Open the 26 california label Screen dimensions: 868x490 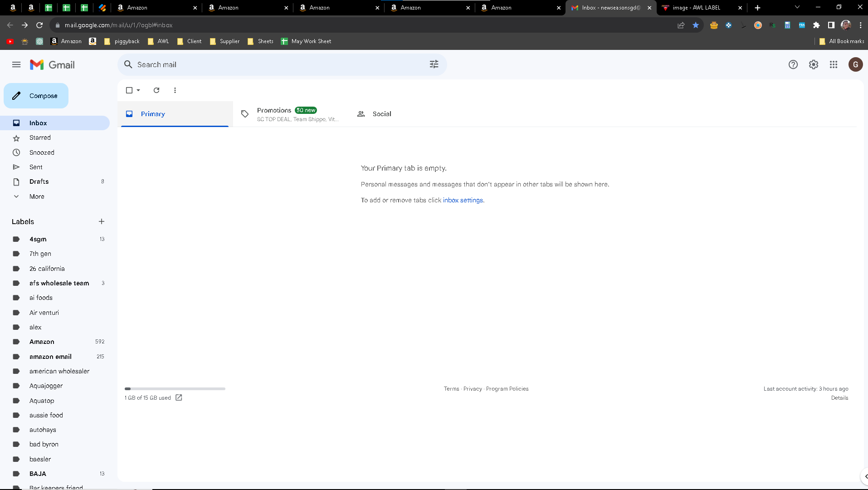[55, 269]
